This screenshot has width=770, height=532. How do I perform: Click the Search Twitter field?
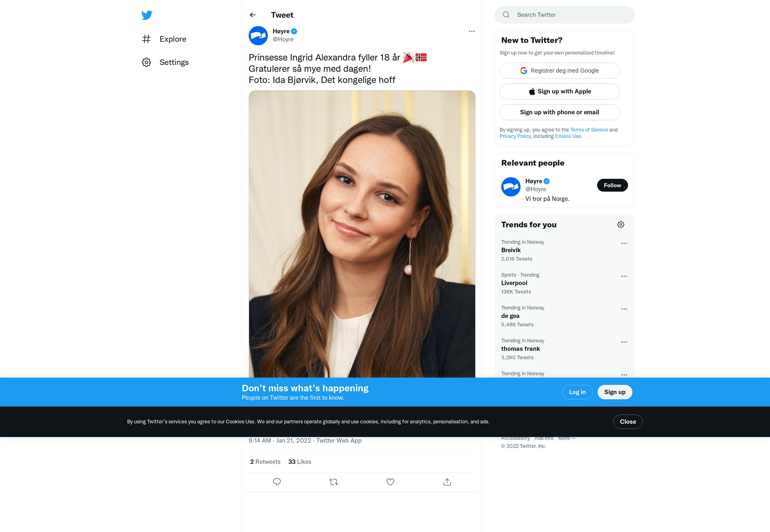pos(565,15)
